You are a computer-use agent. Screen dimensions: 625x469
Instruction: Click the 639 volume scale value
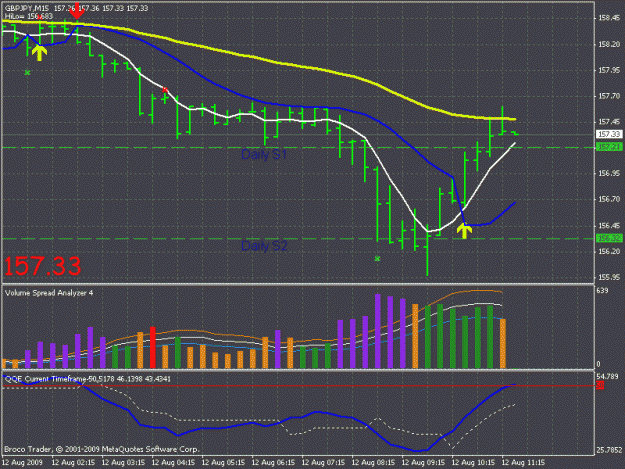pyautogui.click(x=602, y=291)
